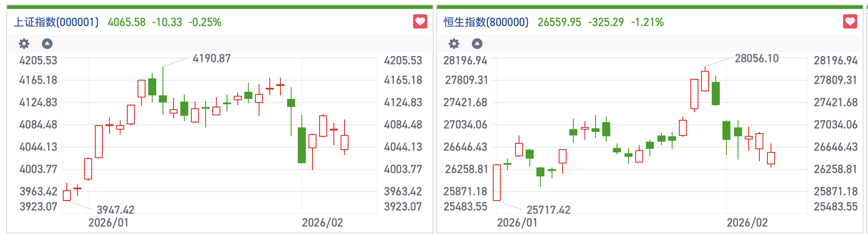This screenshot has width=868, height=237.
Task: Click the 恒生指数 latest price 26559.95
Action: pyautogui.click(x=559, y=22)
